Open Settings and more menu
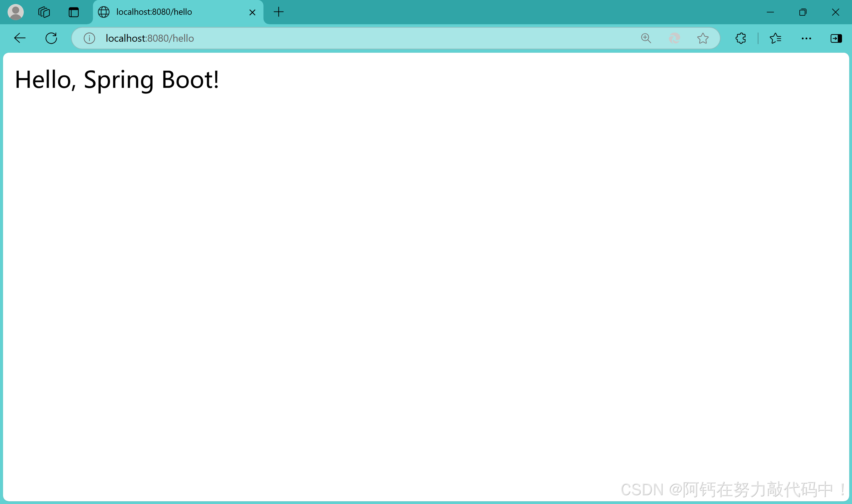 [806, 38]
